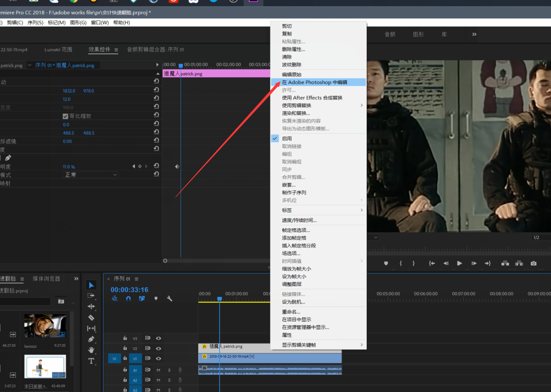Expand 使用剪辑替换 submenu

[x=318, y=105]
